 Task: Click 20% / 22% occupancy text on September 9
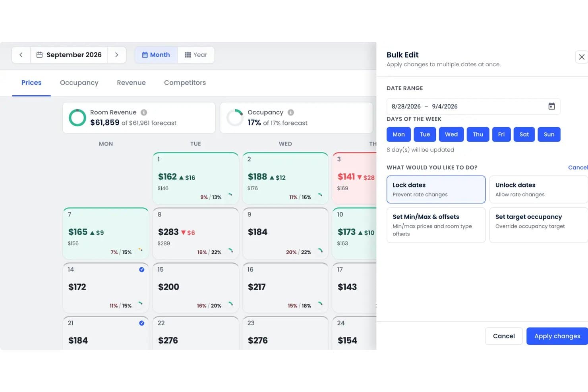[x=298, y=252]
